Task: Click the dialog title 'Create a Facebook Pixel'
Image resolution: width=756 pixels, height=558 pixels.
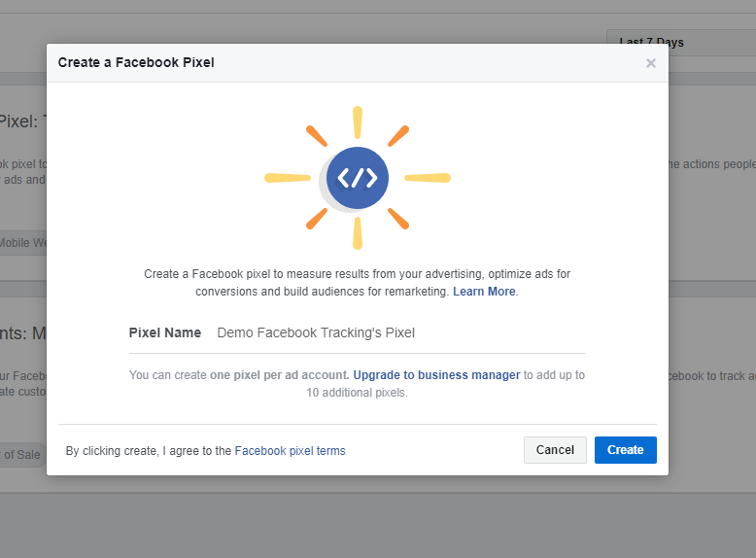Action: pyautogui.click(x=136, y=62)
